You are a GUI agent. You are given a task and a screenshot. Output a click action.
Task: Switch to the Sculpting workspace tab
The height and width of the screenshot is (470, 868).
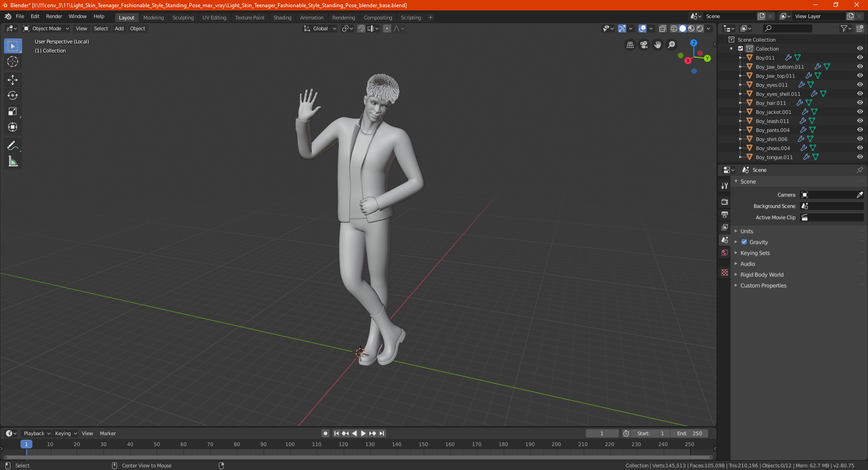[x=183, y=18]
